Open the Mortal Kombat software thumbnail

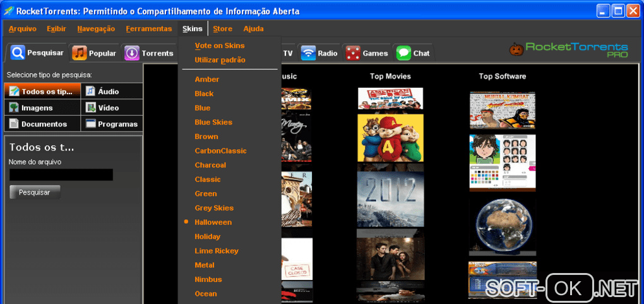tap(503, 110)
